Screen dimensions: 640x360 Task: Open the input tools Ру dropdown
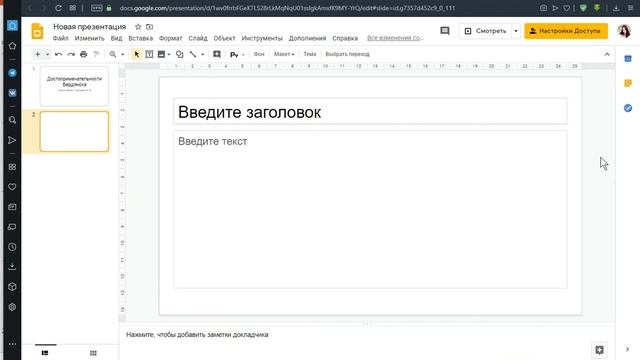[237, 54]
